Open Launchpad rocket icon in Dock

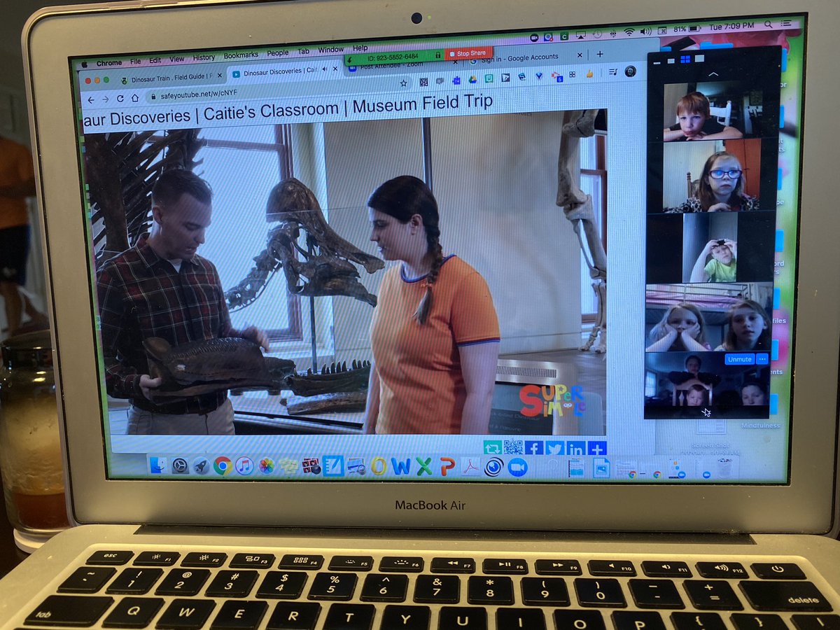click(x=201, y=465)
